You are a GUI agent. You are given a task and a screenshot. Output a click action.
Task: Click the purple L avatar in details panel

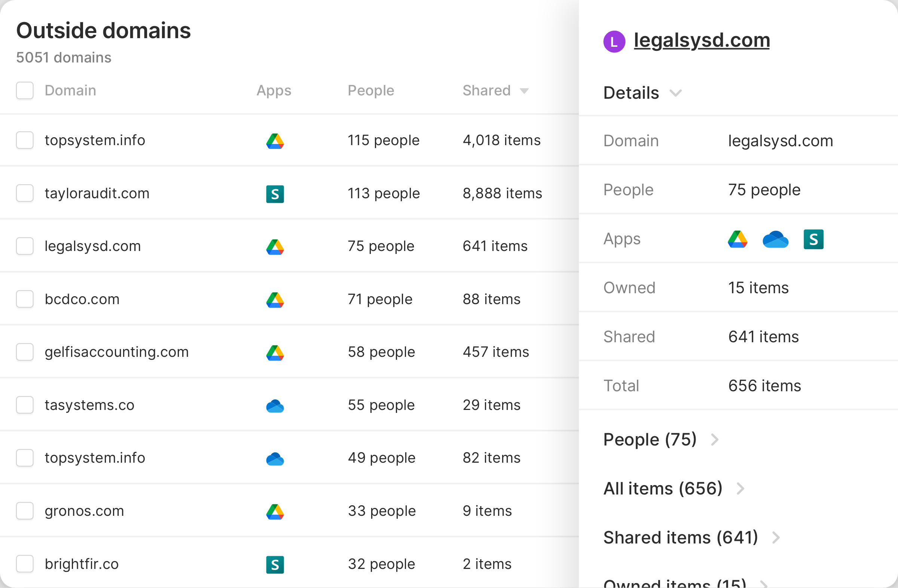614,40
